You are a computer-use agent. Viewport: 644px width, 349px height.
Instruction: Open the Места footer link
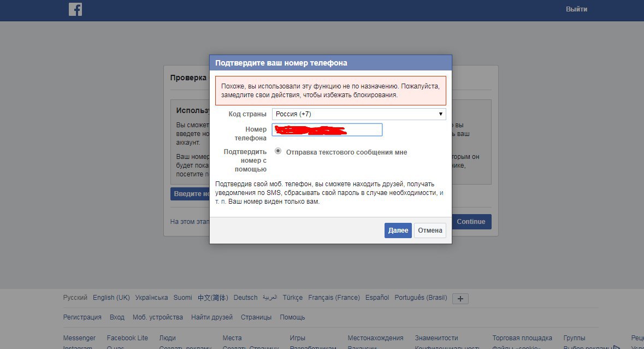coord(232,338)
